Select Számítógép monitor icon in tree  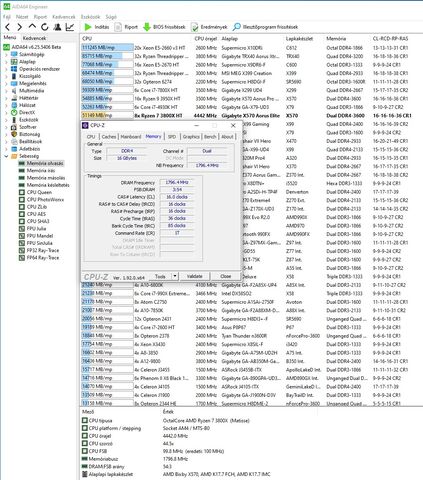(x=14, y=54)
